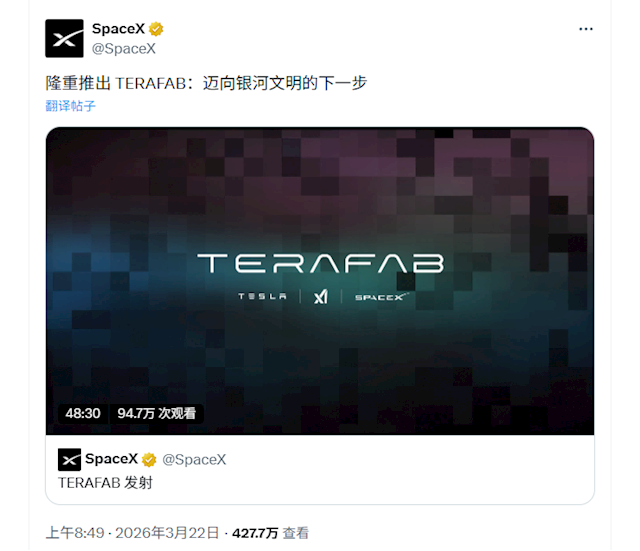The image size is (640, 551).
Task: Play the TERAFAB video thumbnail
Action: click(x=320, y=281)
